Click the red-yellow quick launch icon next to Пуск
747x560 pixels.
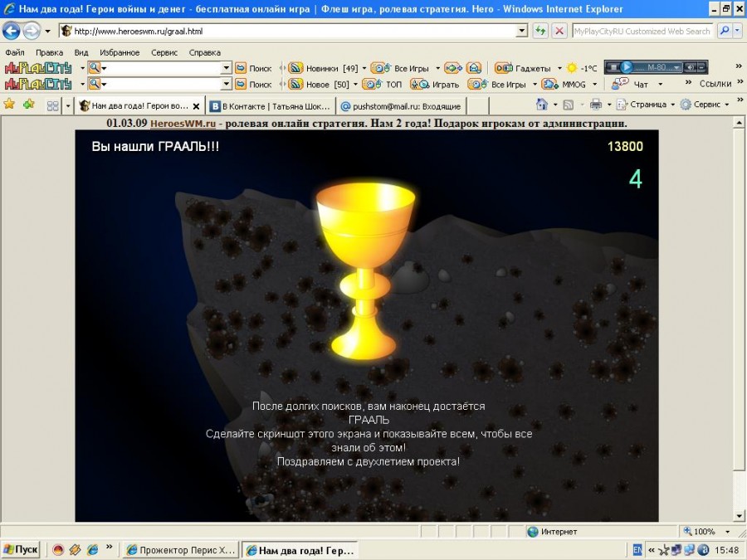pyautogui.click(x=58, y=550)
